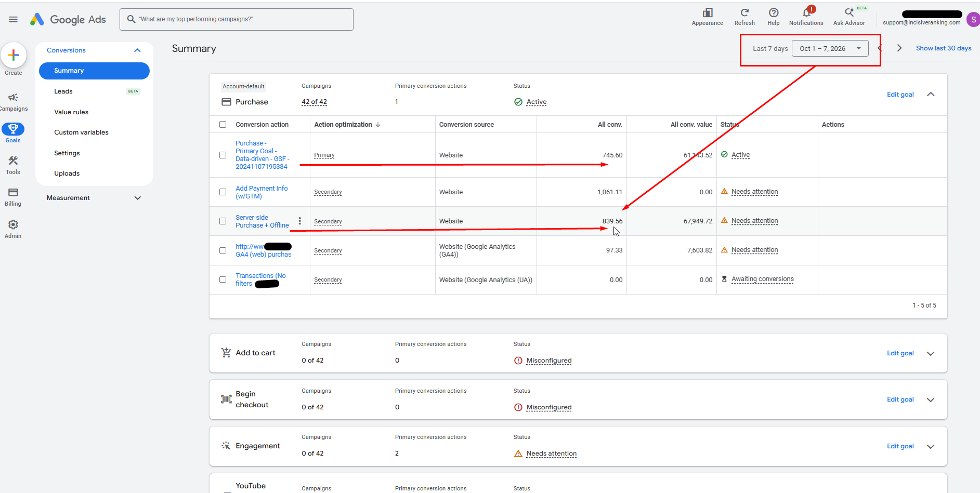The image size is (980, 493).
Task: Open Admin gear in the sidebar
Action: coord(13,229)
